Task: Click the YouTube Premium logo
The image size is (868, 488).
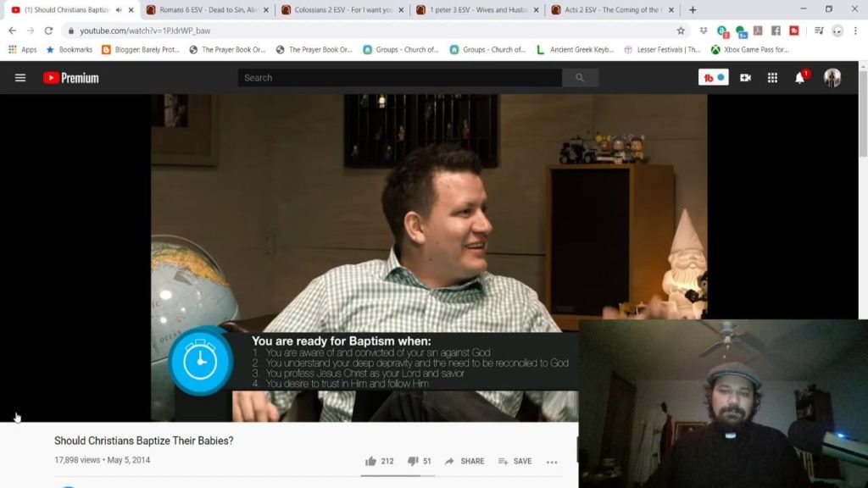Action: pyautogui.click(x=71, y=78)
